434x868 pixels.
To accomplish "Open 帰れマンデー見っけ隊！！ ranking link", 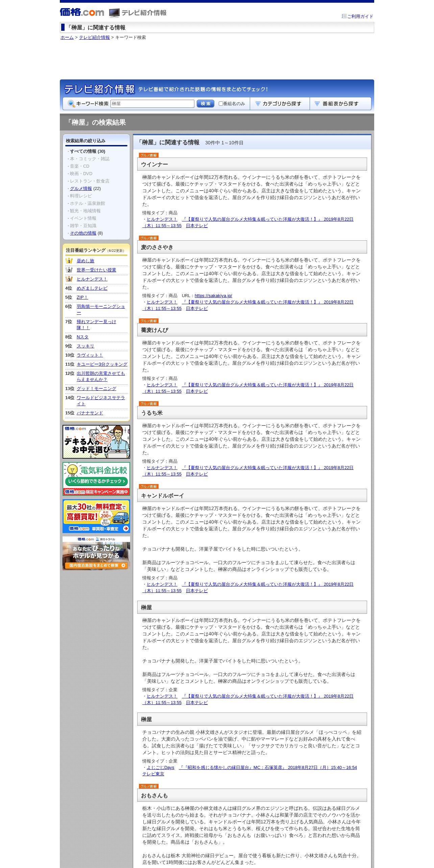I will pyautogui.click(x=96, y=325).
